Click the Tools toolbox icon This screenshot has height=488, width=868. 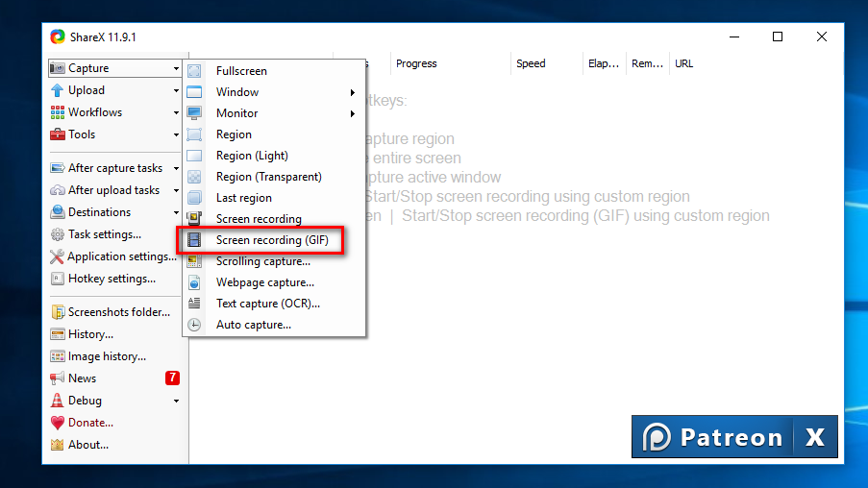[x=57, y=134]
